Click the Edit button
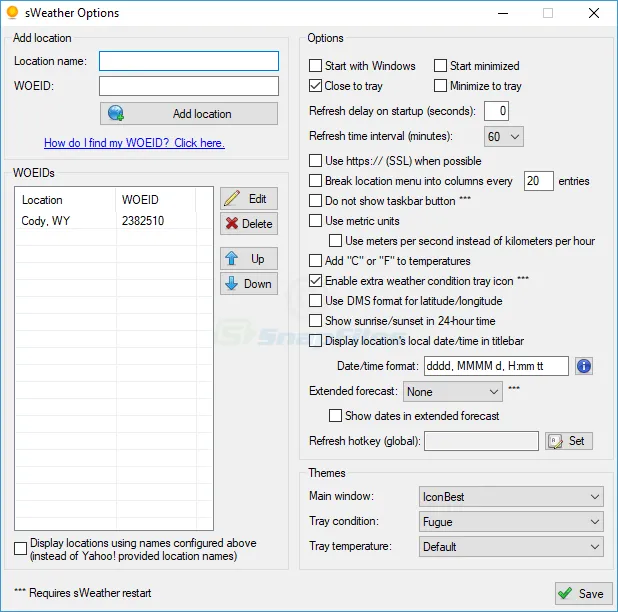Screen dimensions: 618x612 [x=249, y=199]
